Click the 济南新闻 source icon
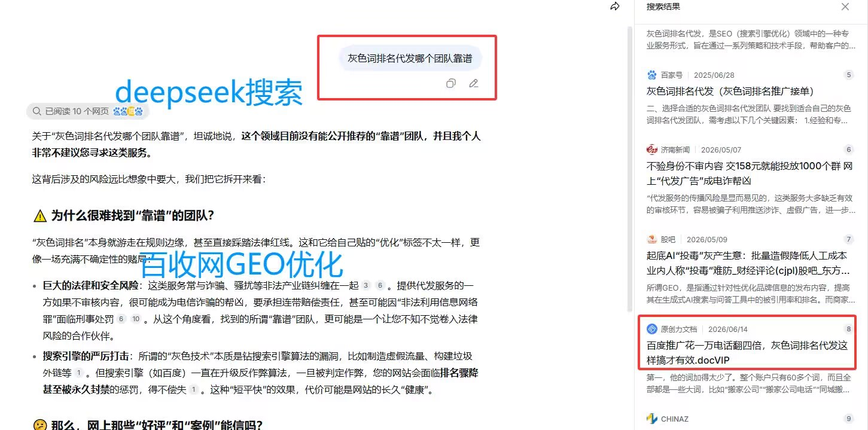868x430 pixels. pyautogui.click(x=652, y=150)
